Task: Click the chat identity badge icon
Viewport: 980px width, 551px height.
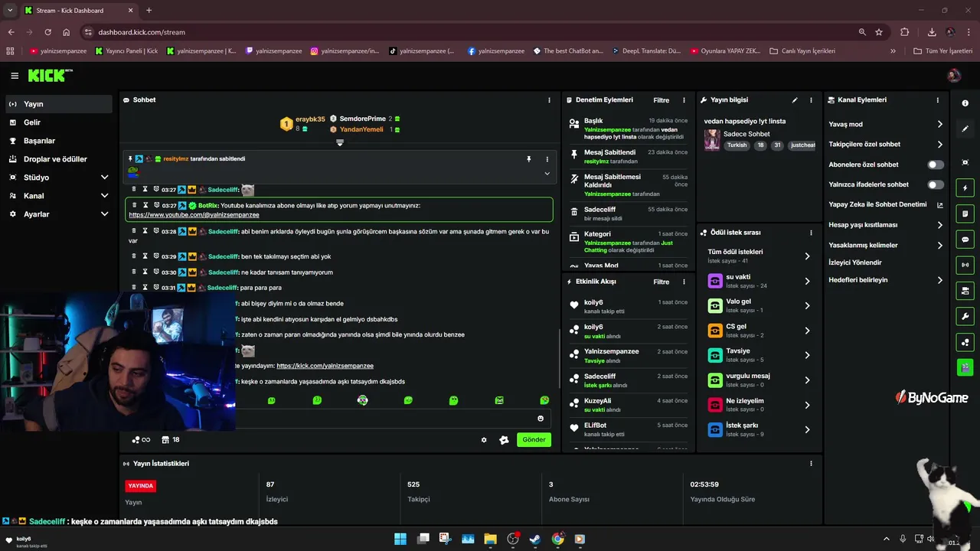Action: 504,440
